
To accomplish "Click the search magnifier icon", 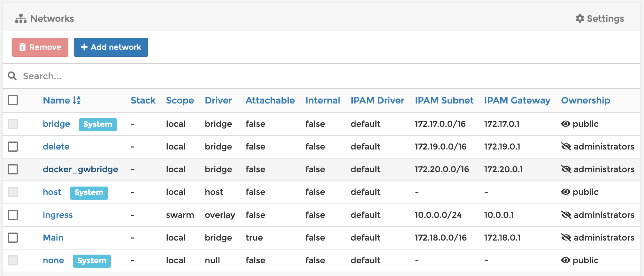I will 12,76.
